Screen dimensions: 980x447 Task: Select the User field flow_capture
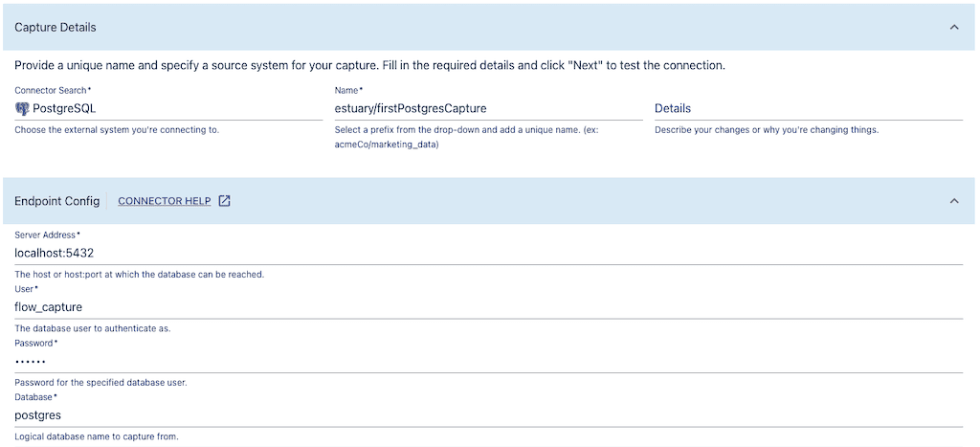[489, 307]
